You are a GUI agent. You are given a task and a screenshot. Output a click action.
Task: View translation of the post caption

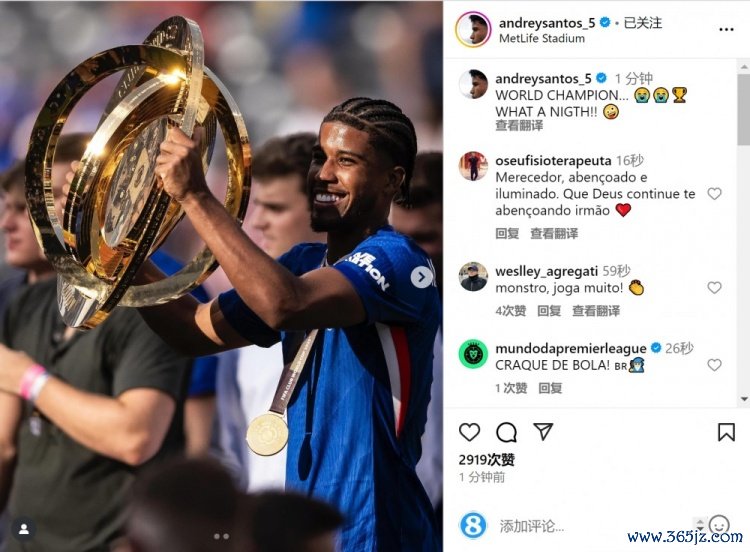[x=519, y=125]
